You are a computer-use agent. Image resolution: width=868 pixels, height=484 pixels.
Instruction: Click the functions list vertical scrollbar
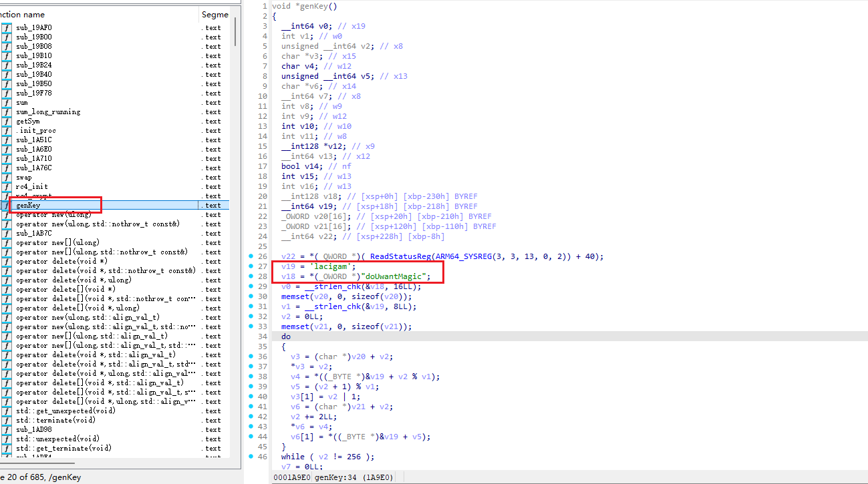pyautogui.click(x=235, y=32)
